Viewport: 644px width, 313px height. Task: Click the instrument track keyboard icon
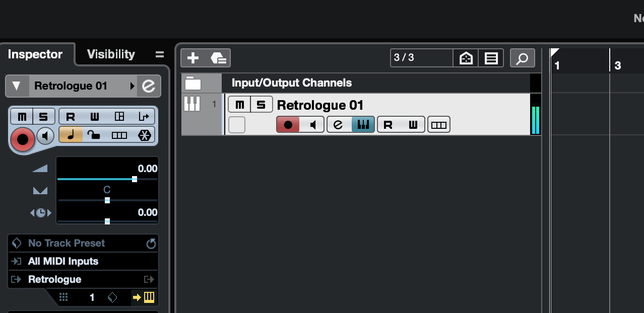point(192,104)
